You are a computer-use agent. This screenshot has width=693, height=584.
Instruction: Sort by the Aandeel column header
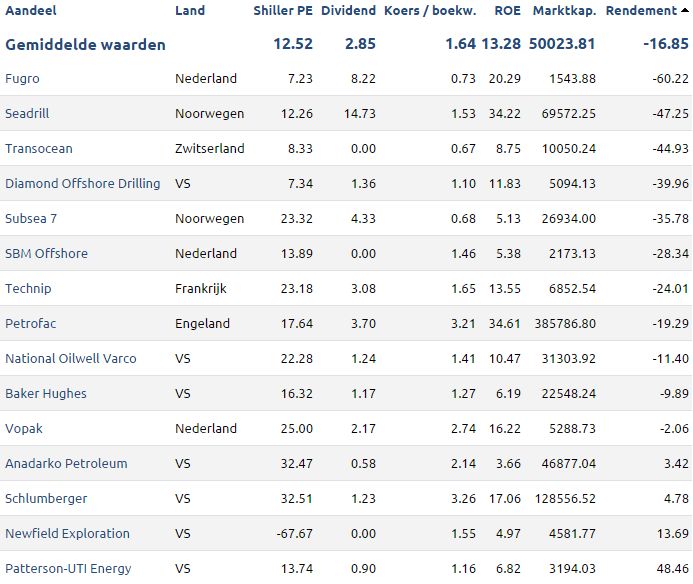[x=31, y=11]
